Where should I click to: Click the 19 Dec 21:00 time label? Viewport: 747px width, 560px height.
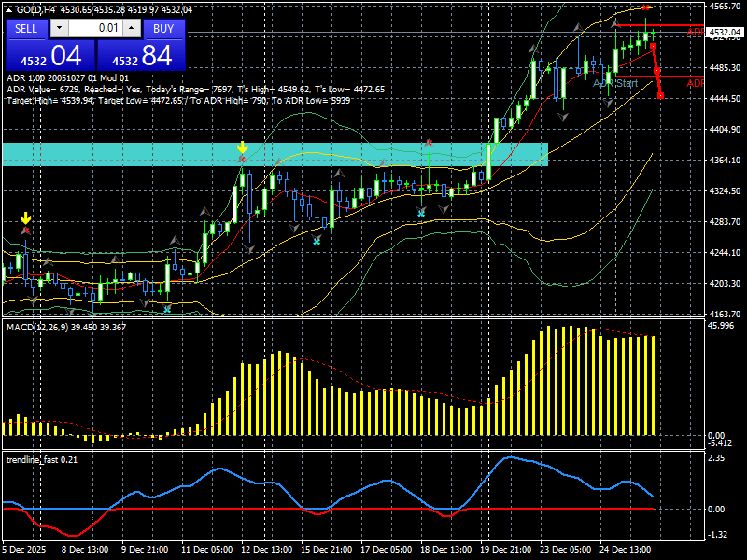click(x=506, y=549)
